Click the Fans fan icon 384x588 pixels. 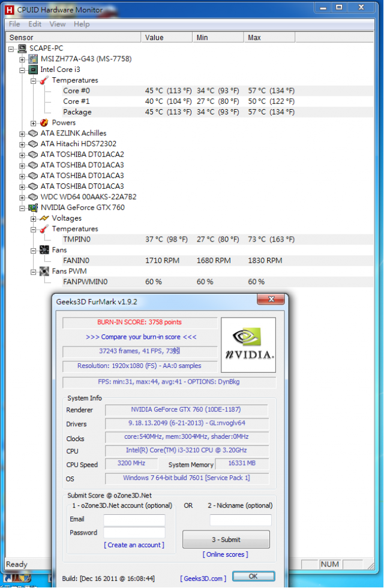(x=44, y=250)
